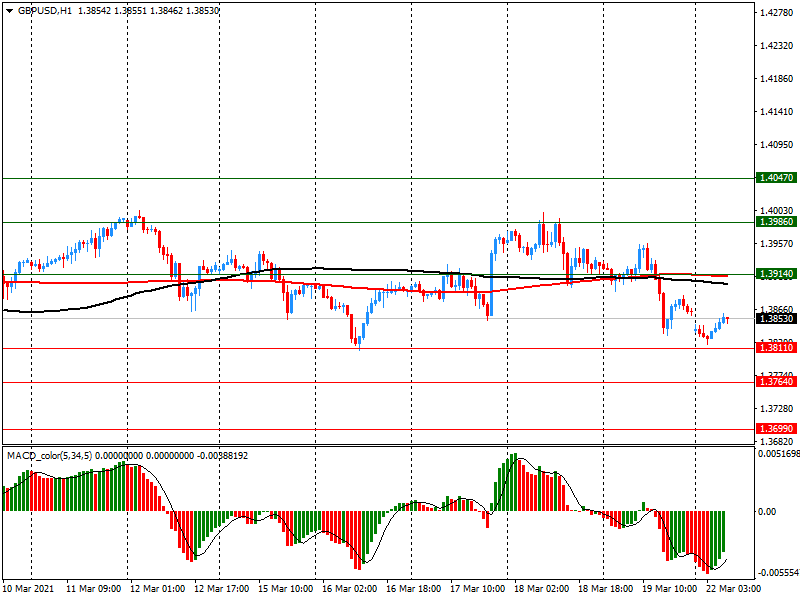The height and width of the screenshot is (600, 800).
Task: Click the red 1.36990 level tag
Action: click(776, 428)
